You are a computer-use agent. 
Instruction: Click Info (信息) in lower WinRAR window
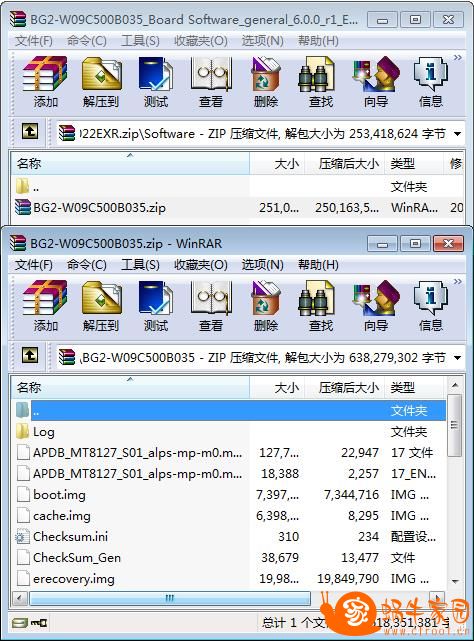431,307
